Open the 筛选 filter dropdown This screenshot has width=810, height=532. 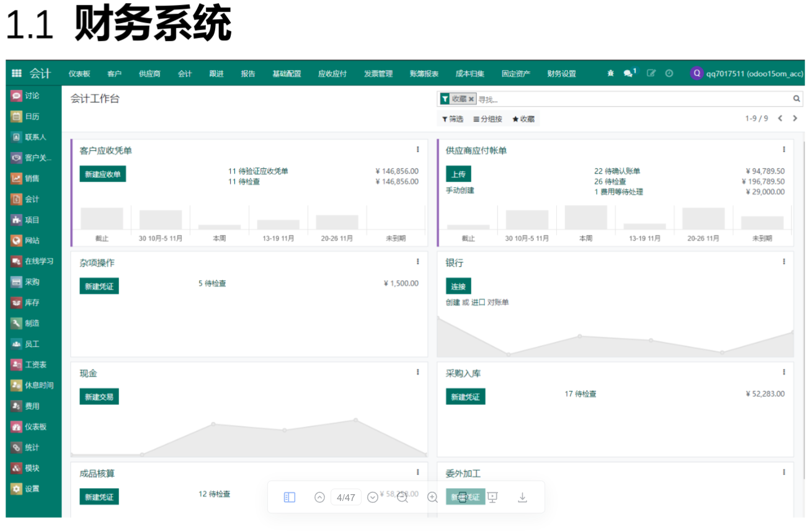tap(453, 119)
